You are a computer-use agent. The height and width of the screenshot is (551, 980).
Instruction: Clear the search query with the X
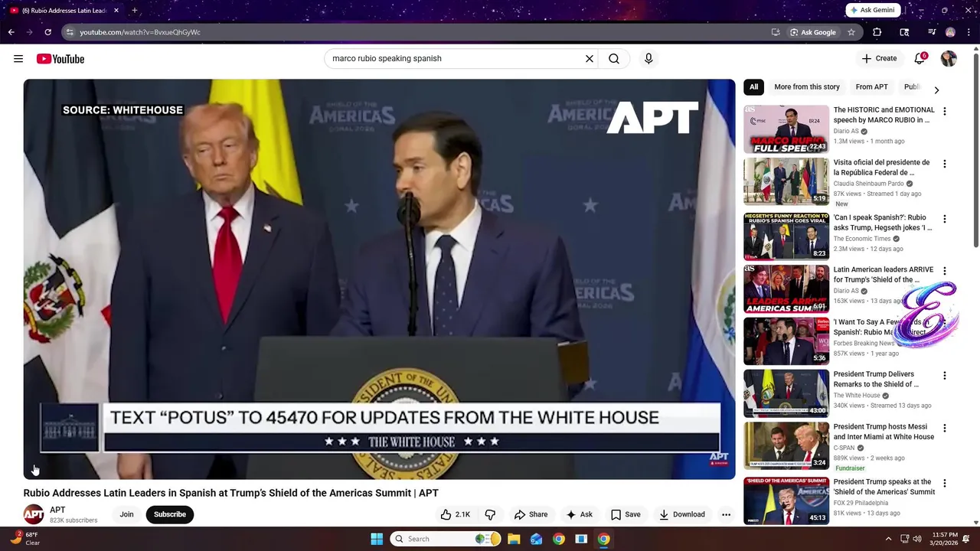pyautogui.click(x=590, y=58)
